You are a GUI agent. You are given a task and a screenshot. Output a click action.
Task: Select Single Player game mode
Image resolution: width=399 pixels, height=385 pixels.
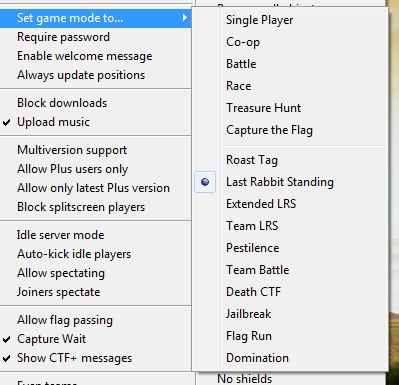click(290, 20)
